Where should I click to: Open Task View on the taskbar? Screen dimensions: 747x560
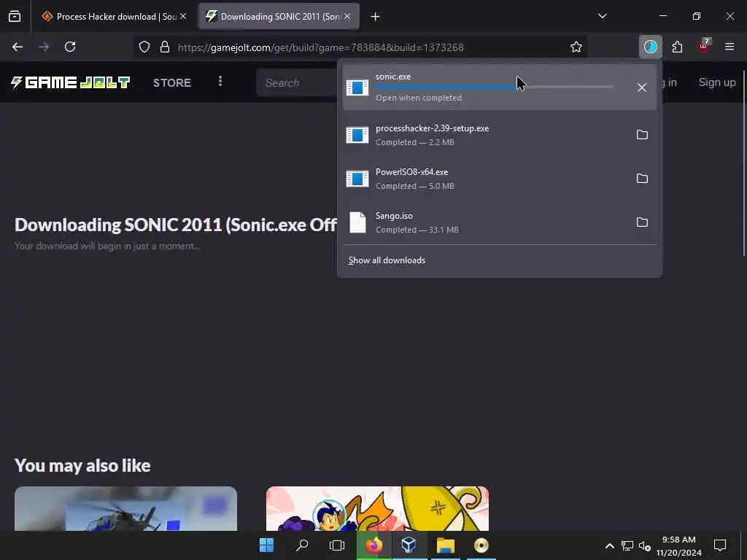337,545
